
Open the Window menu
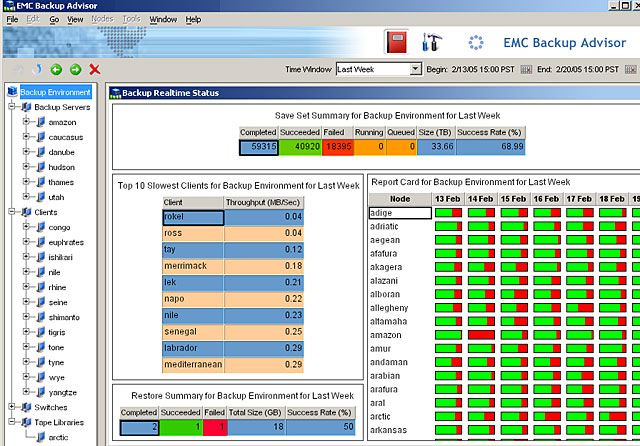point(162,19)
